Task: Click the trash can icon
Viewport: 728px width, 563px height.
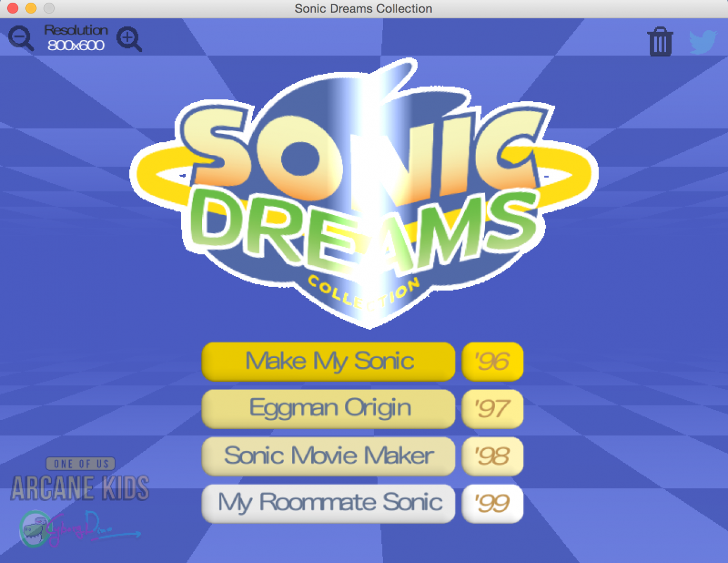Action: (x=660, y=42)
